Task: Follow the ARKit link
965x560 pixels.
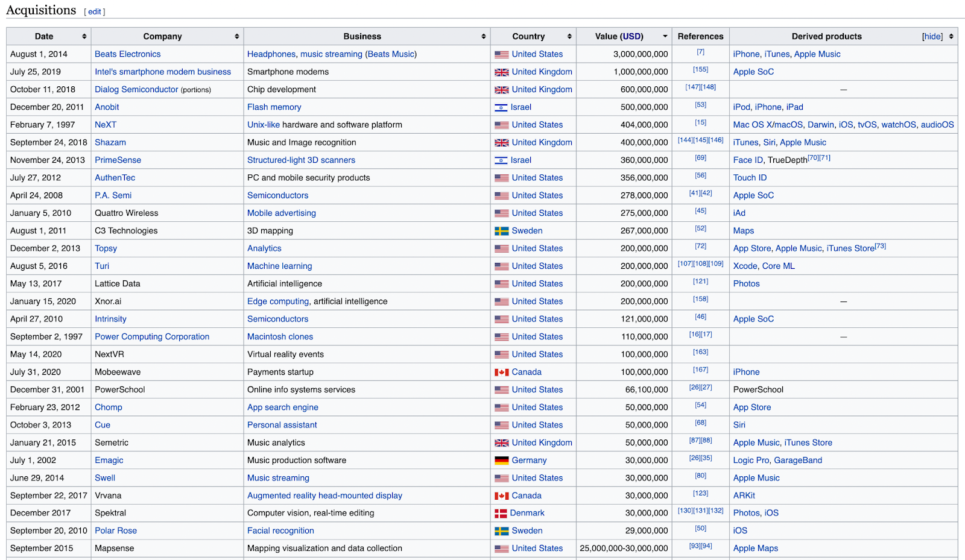Action: point(744,496)
